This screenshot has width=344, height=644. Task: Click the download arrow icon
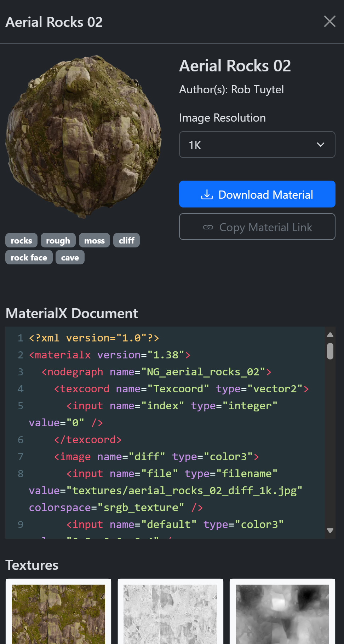(x=207, y=194)
